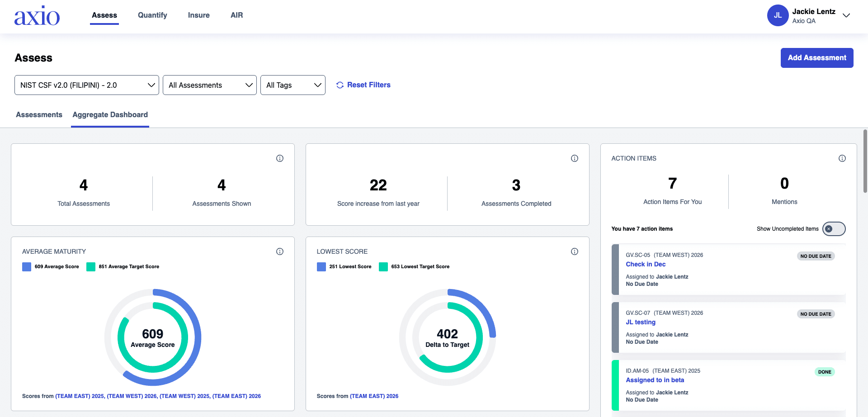Open the All Assessments dropdown
868x417 pixels.
[x=210, y=85]
